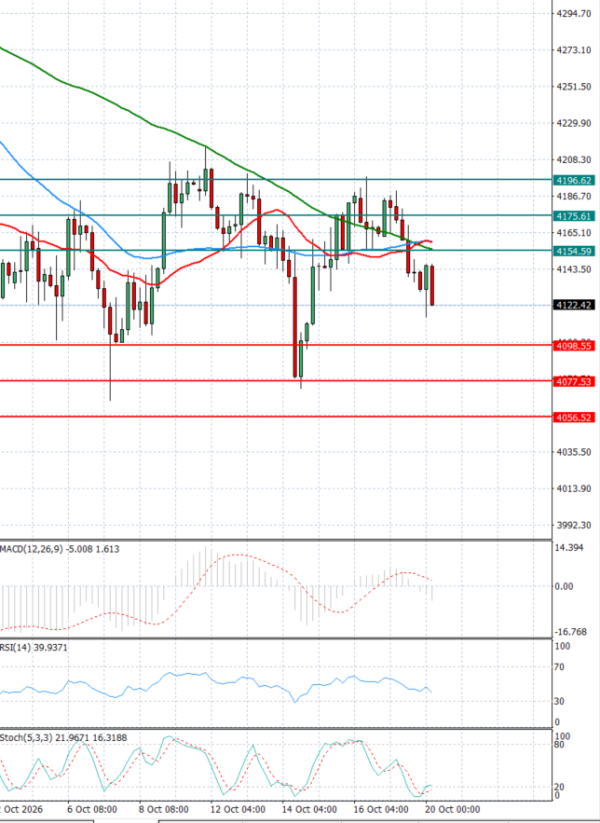This screenshot has height=823, width=600.
Task: Click the RSI 70 level label
Action: click(561, 667)
